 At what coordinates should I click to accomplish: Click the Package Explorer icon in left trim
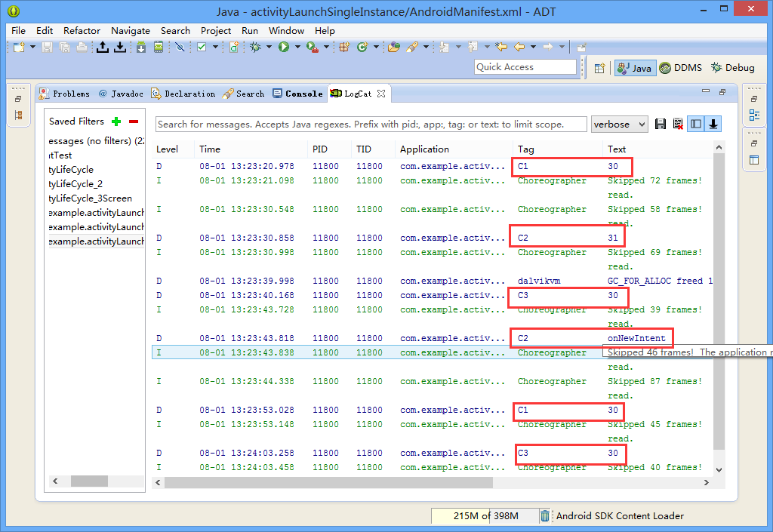[x=19, y=115]
